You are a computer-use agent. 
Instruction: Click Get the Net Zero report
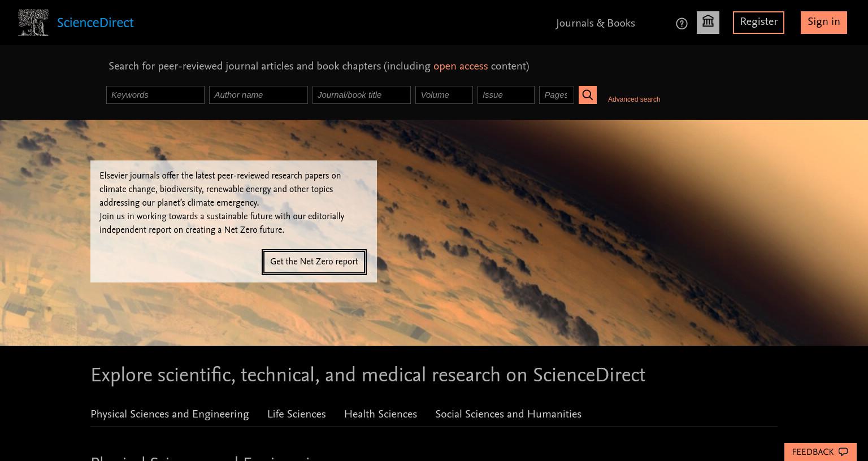click(314, 262)
